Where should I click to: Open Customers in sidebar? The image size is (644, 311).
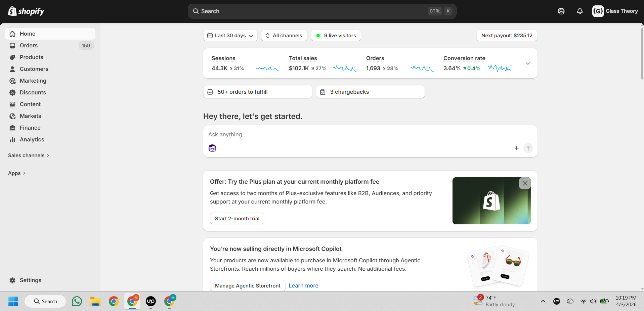(x=50, y=69)
